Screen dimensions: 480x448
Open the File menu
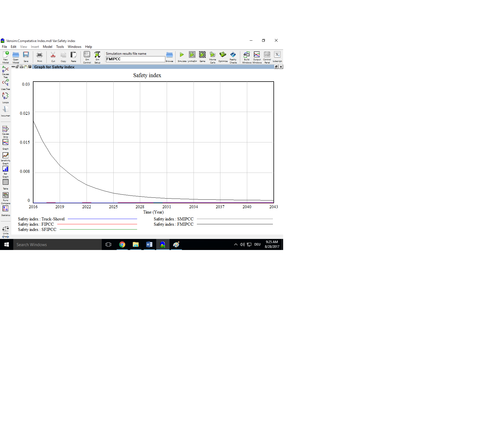pos(4,47)
